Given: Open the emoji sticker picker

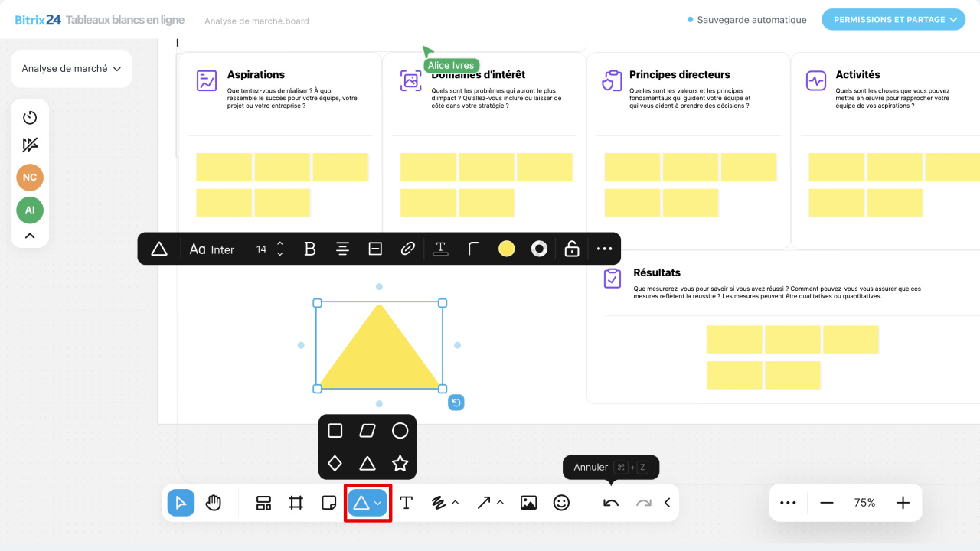Looking at the screenshot, I should tap(562, 503).
